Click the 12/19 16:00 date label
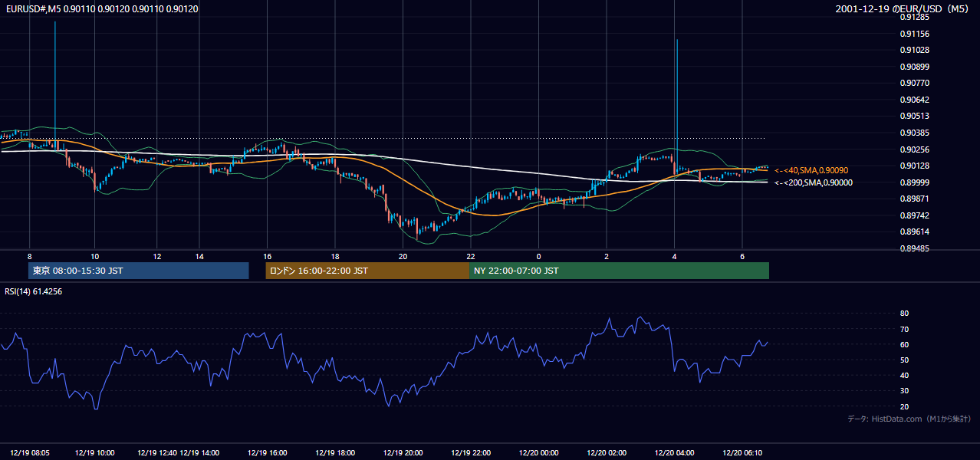Image resolution: width=980 pixels, height=460 pixels. pyautogui.click(x=267, y=453)
